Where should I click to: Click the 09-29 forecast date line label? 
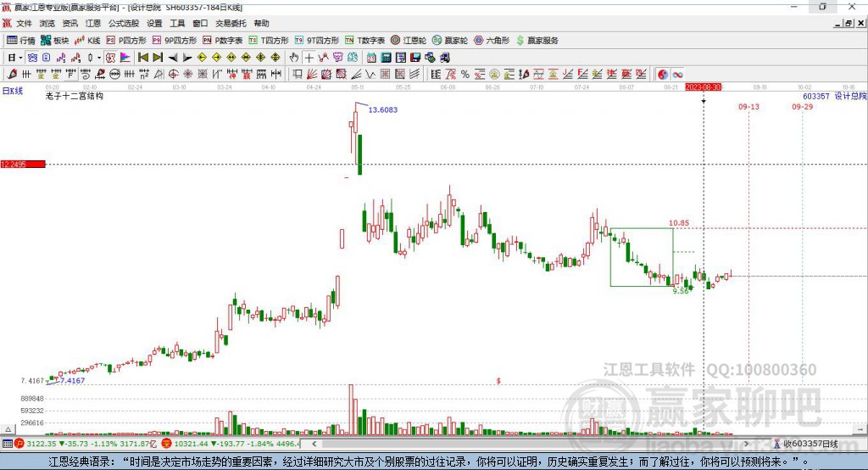pyautogui.click(x=802, y=106)
